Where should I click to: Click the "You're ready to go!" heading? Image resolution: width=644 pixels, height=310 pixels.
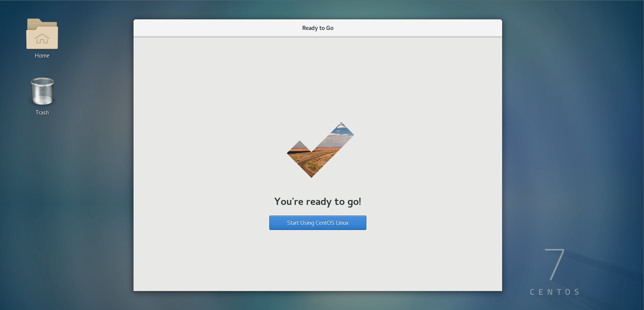click(318, 201)
